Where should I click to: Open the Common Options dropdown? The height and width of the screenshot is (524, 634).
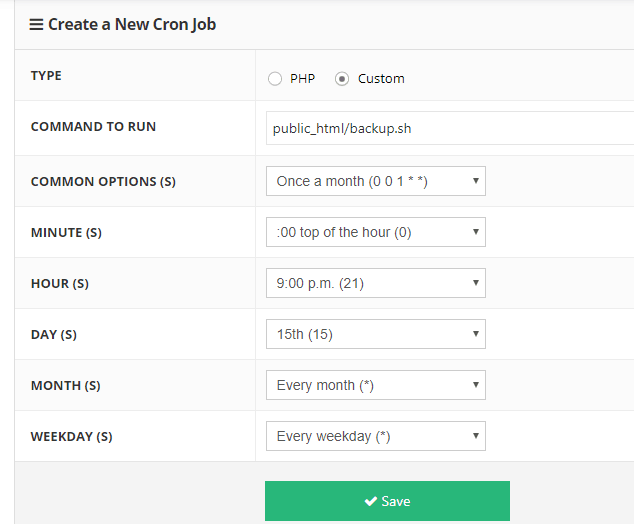[375, 181]
